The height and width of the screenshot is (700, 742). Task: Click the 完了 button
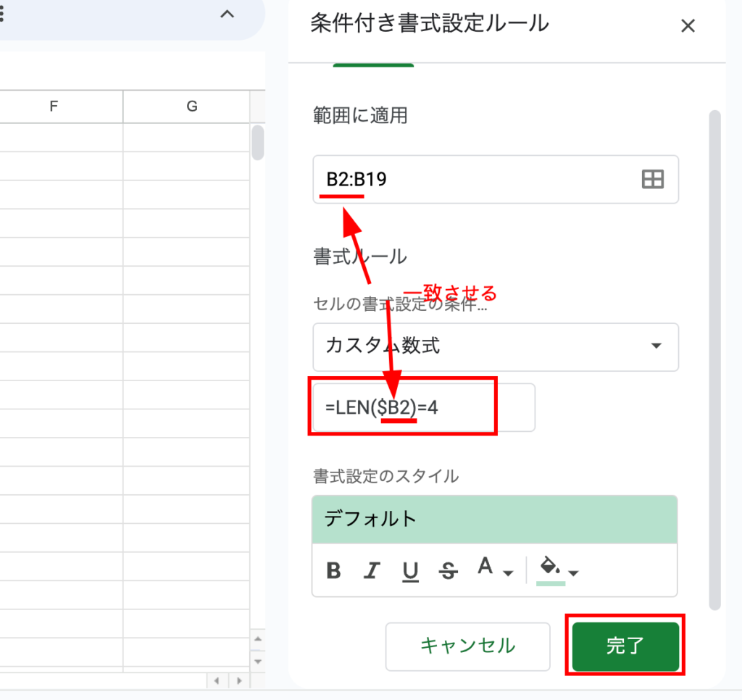point(625,646)
